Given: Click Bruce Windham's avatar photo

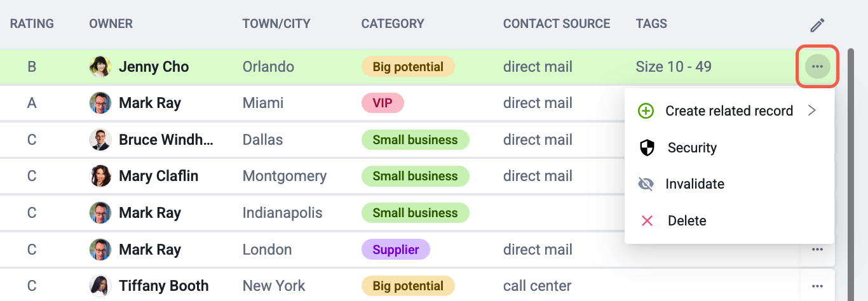Looking at the screenshot, I should 100,140.
